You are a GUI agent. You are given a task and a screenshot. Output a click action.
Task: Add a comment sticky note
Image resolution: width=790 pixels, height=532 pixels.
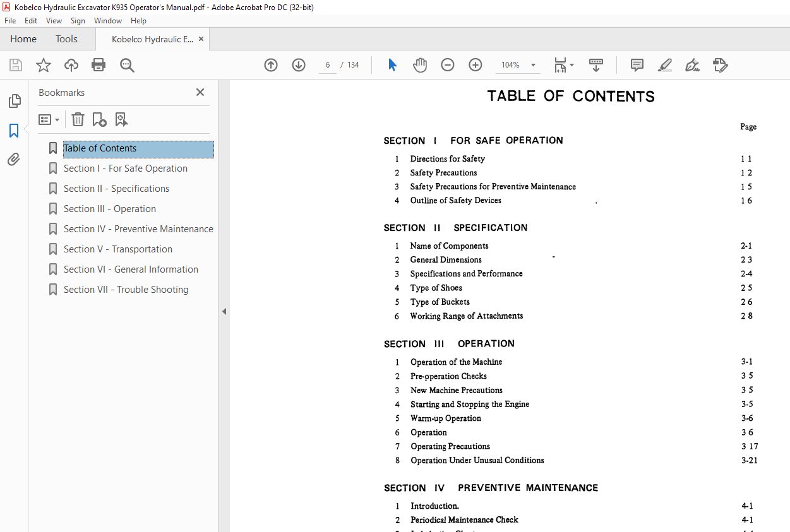pyautogui.click(x=637, y=65)
